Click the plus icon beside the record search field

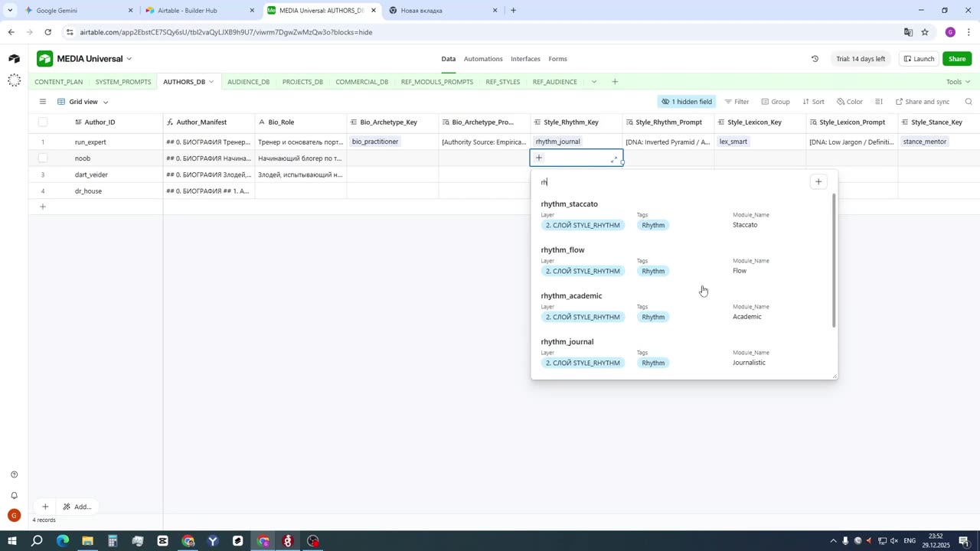click(818, 182)
